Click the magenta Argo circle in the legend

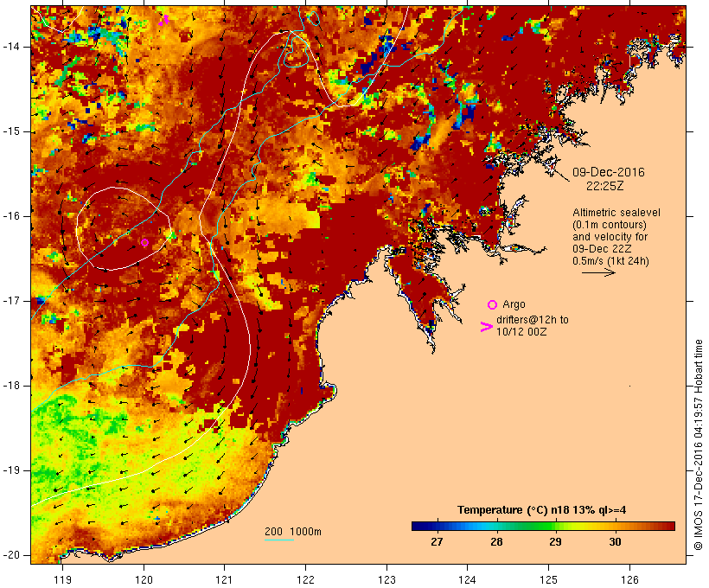point(492,304)
